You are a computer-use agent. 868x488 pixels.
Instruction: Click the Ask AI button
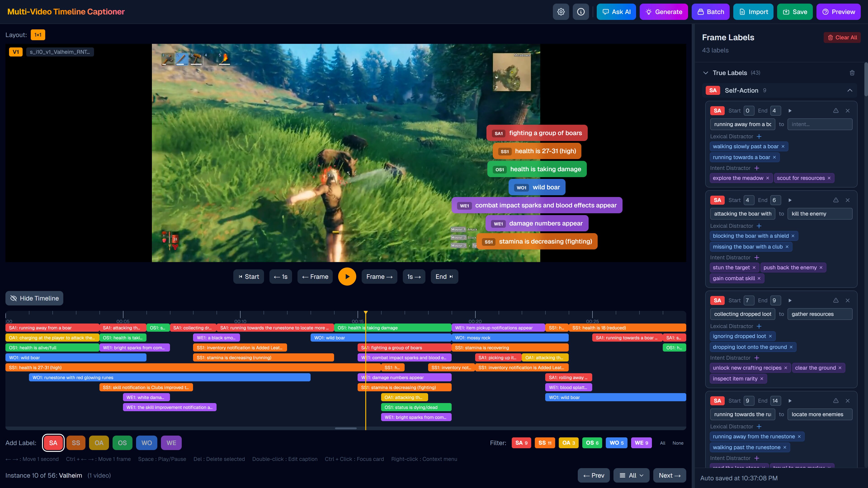[x=616, y=12]
